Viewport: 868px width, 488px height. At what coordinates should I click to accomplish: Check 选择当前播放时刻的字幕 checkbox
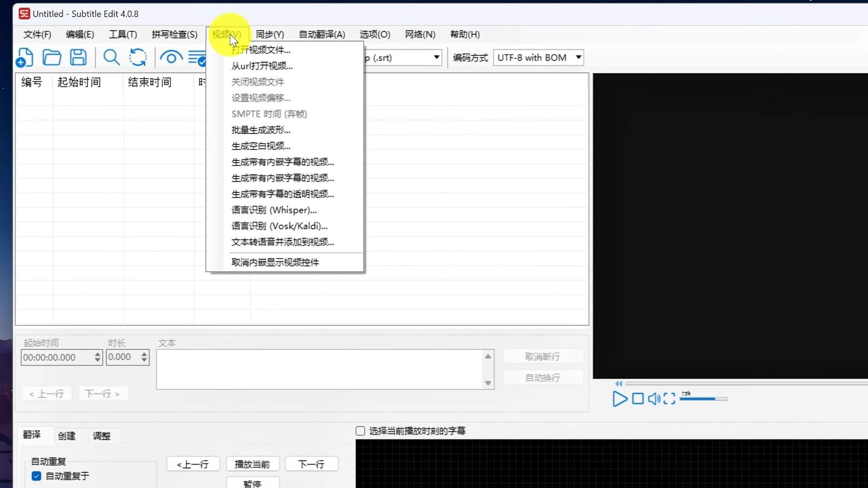coord(360,431)
